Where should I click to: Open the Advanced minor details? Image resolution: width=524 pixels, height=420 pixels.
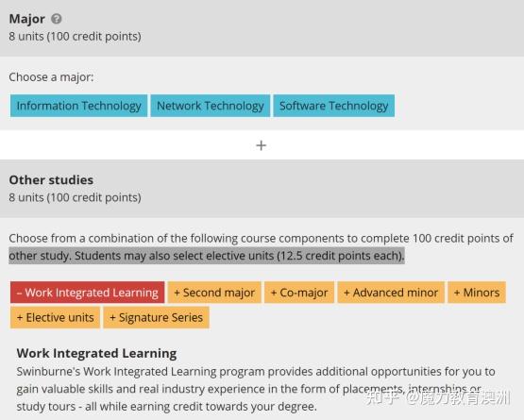[391, 293]
